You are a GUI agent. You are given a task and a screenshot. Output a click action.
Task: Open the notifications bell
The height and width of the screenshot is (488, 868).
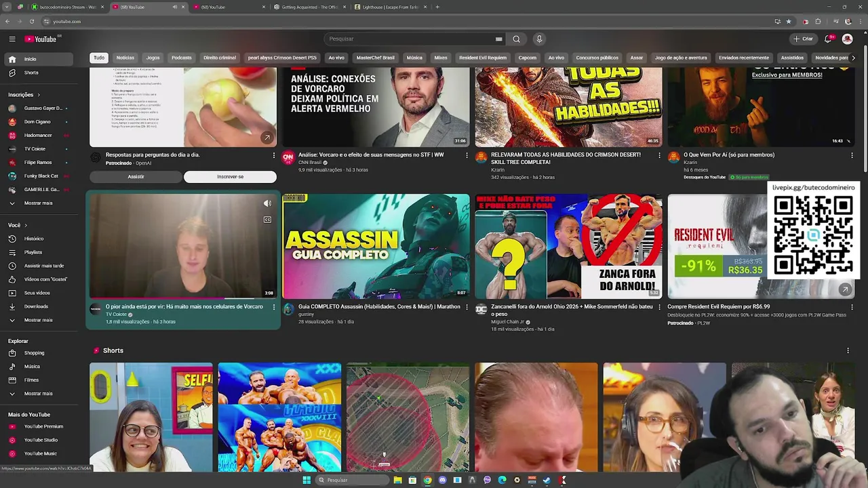point(828,39)
